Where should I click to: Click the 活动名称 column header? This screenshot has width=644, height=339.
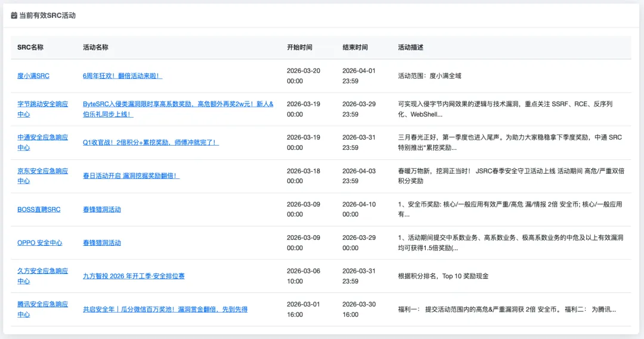95,47
